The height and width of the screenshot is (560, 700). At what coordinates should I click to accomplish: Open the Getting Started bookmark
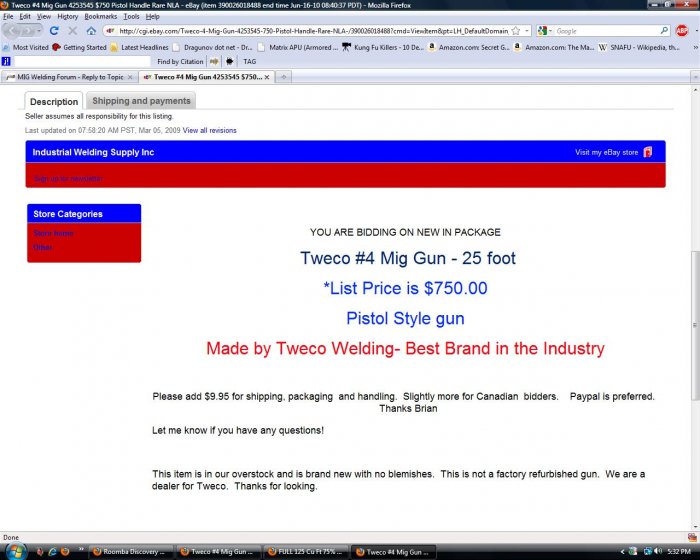click(x=79, y=47)
